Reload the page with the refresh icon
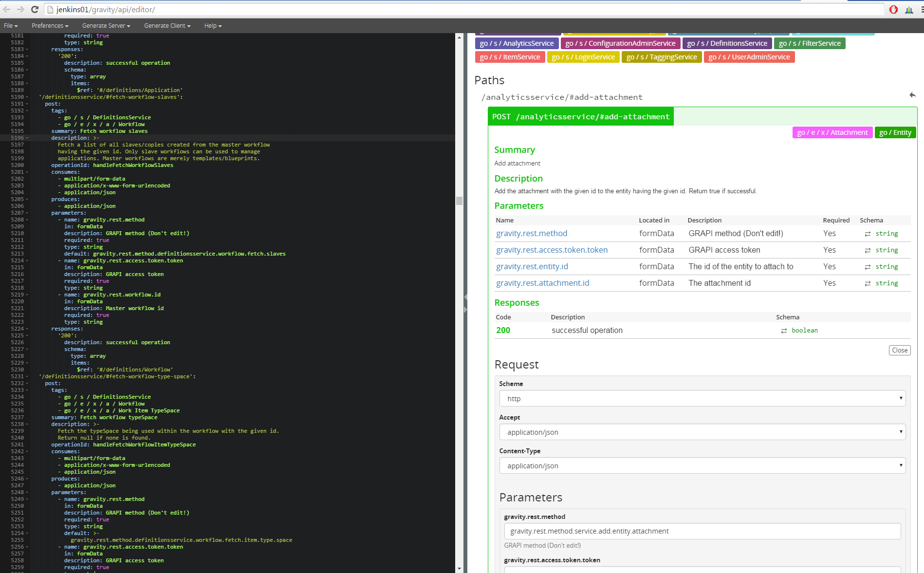The width and height of the screenshot is (924, 573). point(35,9)
